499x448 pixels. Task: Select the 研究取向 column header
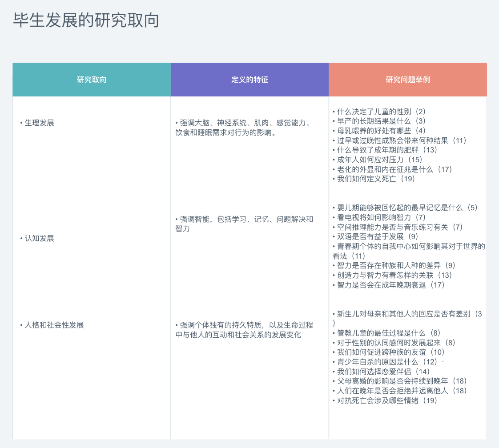92,80
